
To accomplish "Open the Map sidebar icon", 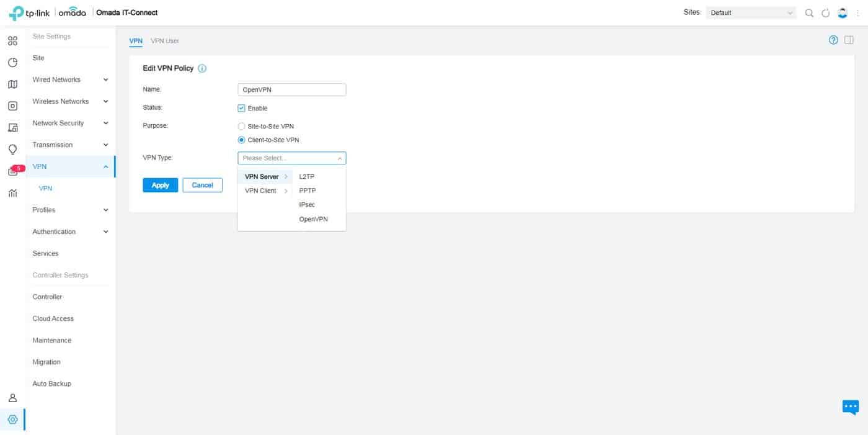I will [12, 84].
